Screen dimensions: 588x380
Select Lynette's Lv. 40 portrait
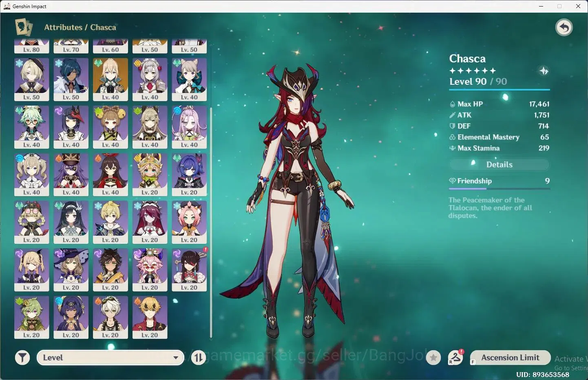click(x=189, y=80)
